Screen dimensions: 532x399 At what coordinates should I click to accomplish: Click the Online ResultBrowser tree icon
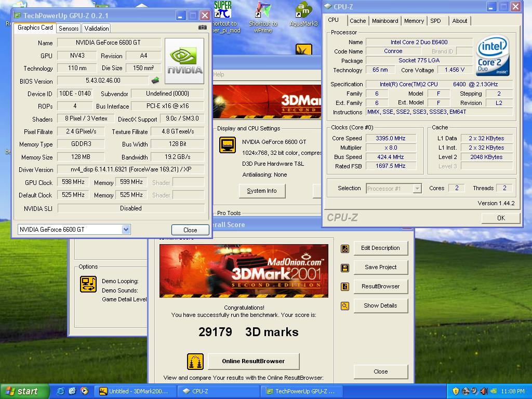[195, 362]
